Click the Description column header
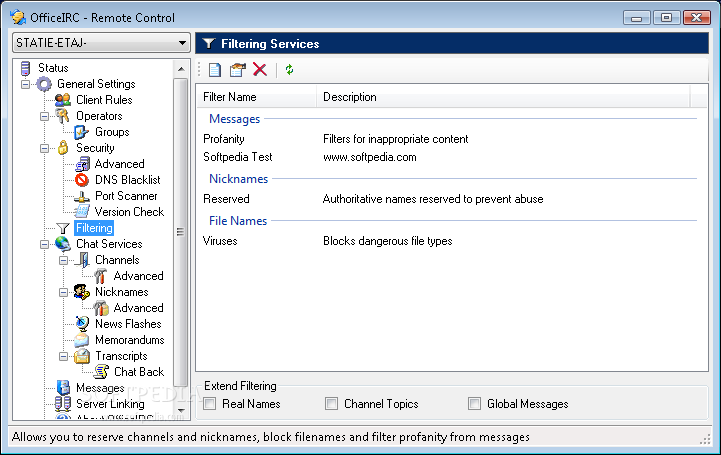The width and height of the screenshot is (721, 455). [350, 97]
